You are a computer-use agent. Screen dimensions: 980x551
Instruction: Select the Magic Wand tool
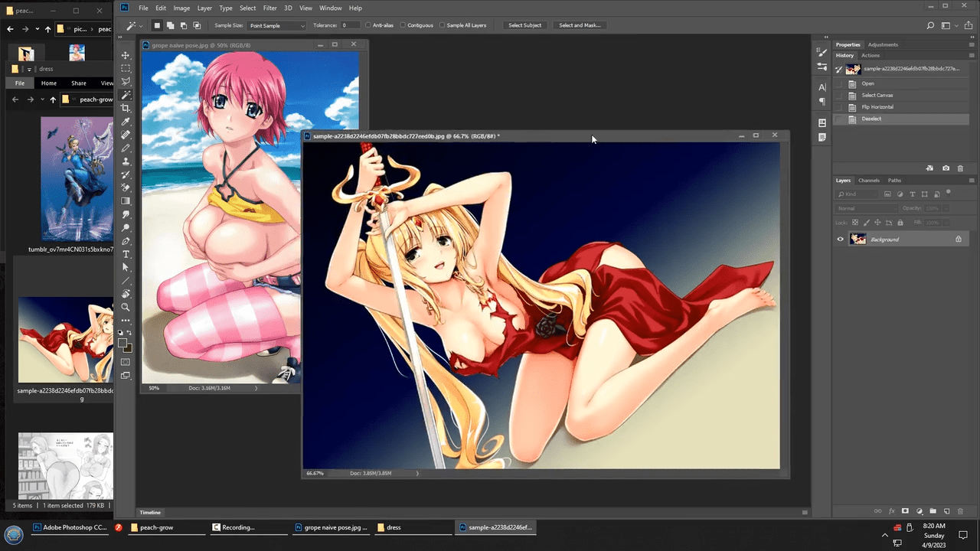pyautogui.click(x=126, y=95)
